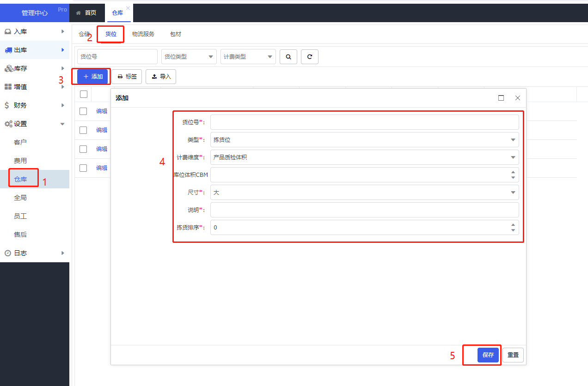Image resolution: width=588 pixels, height=386 pixels.
Task: Click the 库存 cubes icon
Action: pos(9,68)
